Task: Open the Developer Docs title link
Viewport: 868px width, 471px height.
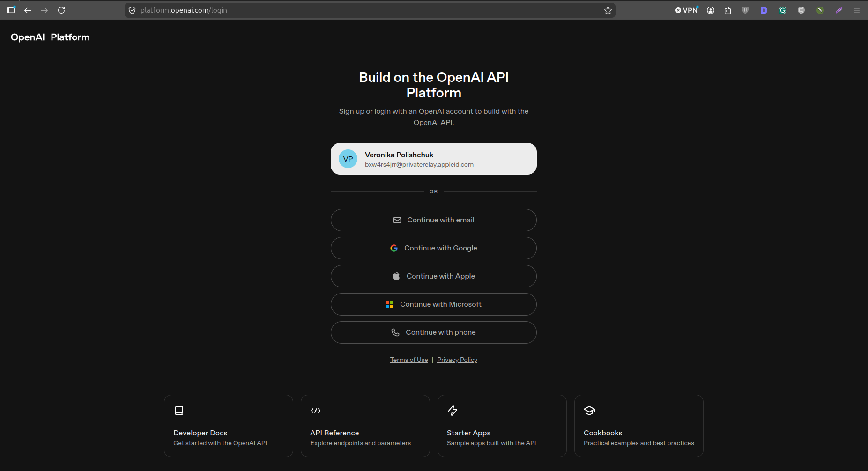Action: click(200, 433)
